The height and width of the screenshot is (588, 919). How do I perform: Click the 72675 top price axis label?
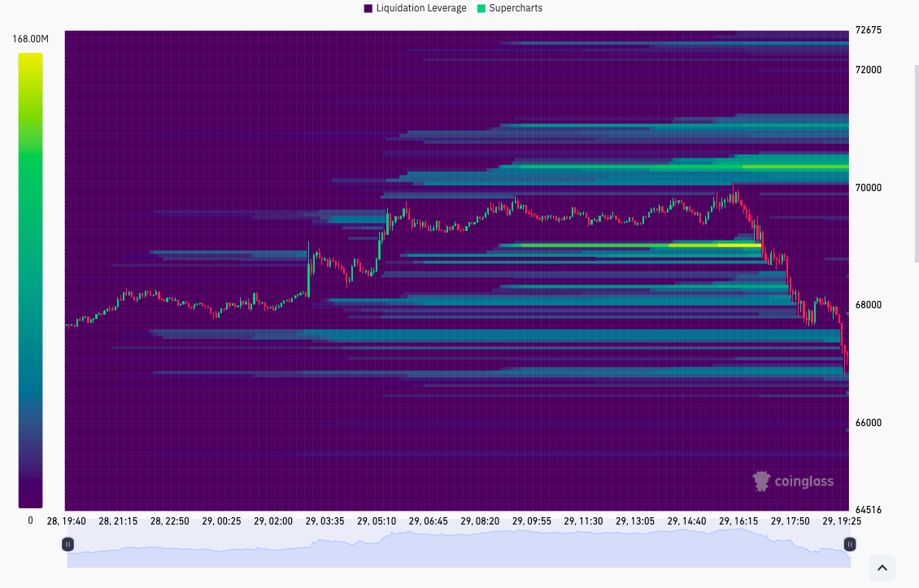coord(868,31)
